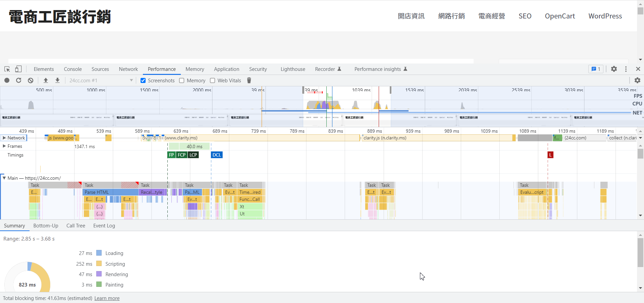Viewport: 644px width, 303px height.
Task: Click the FP timing marker
Action: click(171, 155)
